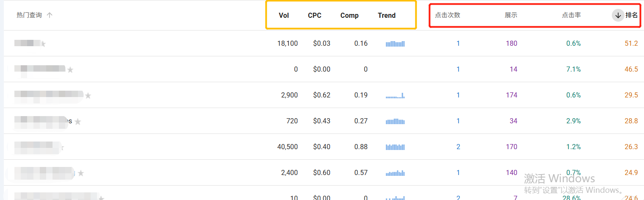
Task: Sort the table by the Comp column
Action: 349,16
